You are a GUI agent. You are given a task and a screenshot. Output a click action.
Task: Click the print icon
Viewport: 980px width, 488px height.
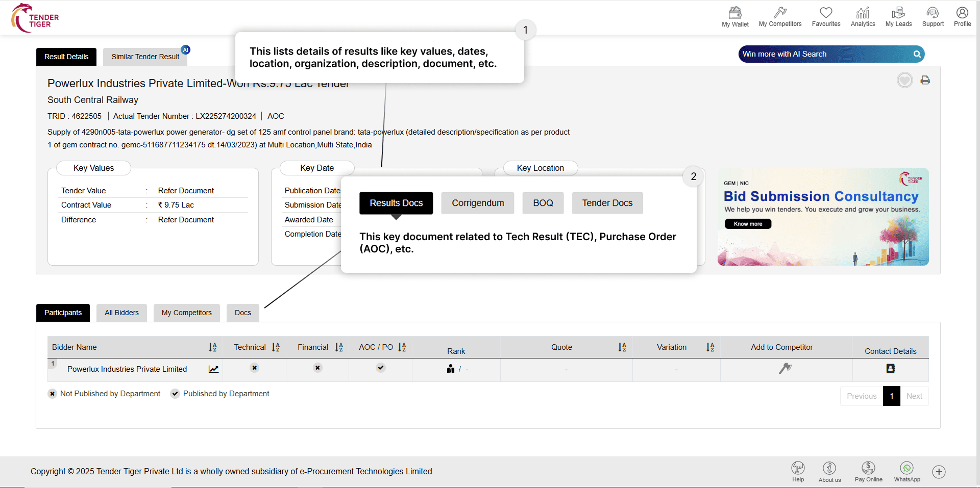pos(925,80)
